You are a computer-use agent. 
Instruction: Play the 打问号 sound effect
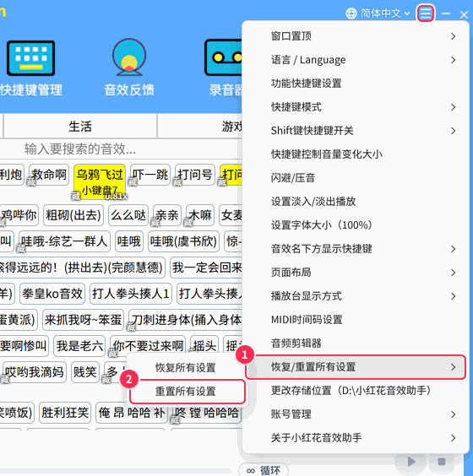[195, 175]
